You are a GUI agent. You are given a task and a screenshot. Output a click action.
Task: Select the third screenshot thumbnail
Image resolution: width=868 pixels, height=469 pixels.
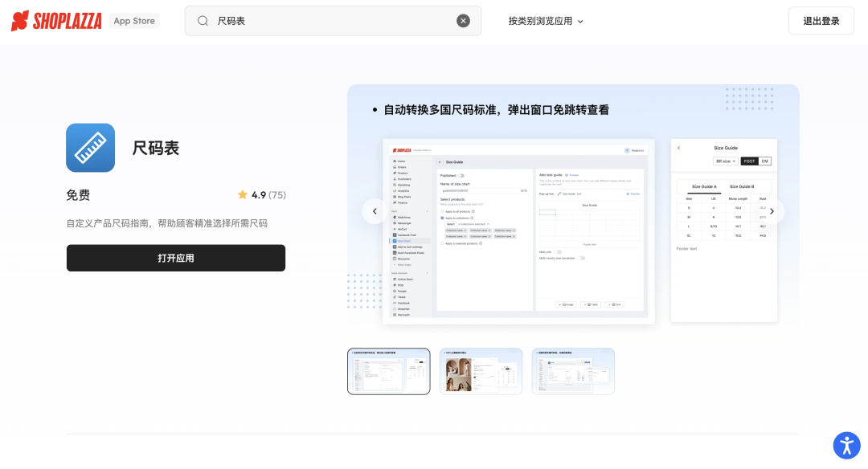coord(573,371)
